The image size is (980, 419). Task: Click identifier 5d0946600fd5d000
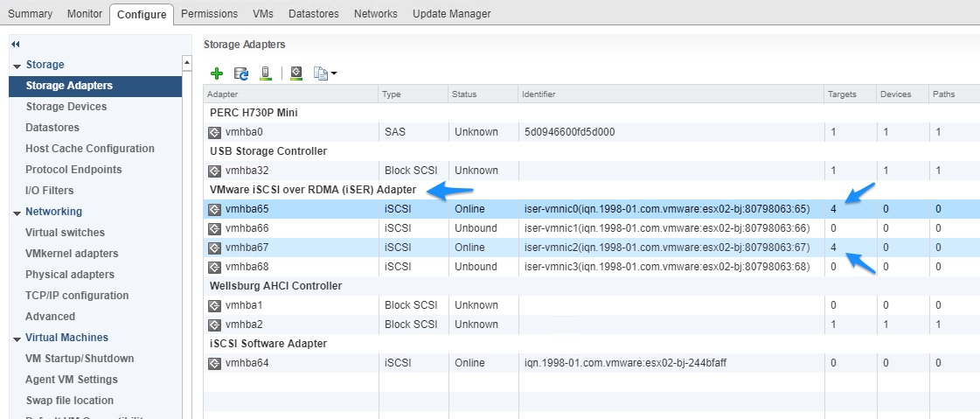click(569, 132)
